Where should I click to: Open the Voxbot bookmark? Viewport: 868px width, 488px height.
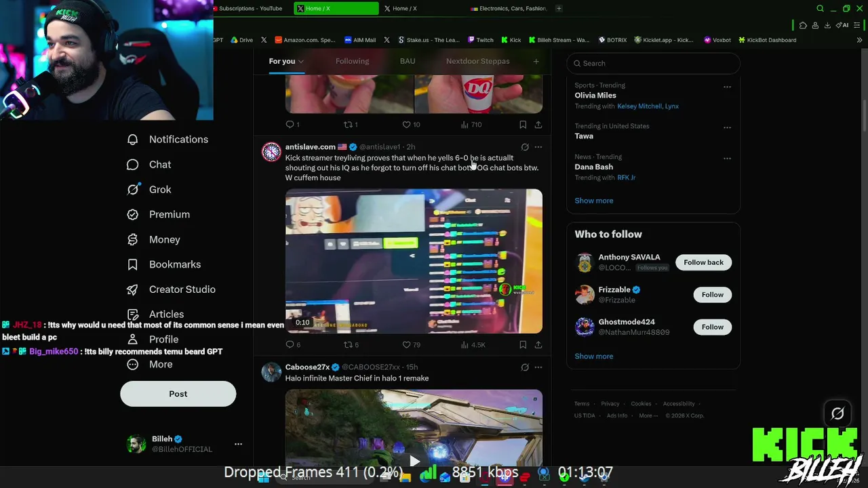[717, 40]
